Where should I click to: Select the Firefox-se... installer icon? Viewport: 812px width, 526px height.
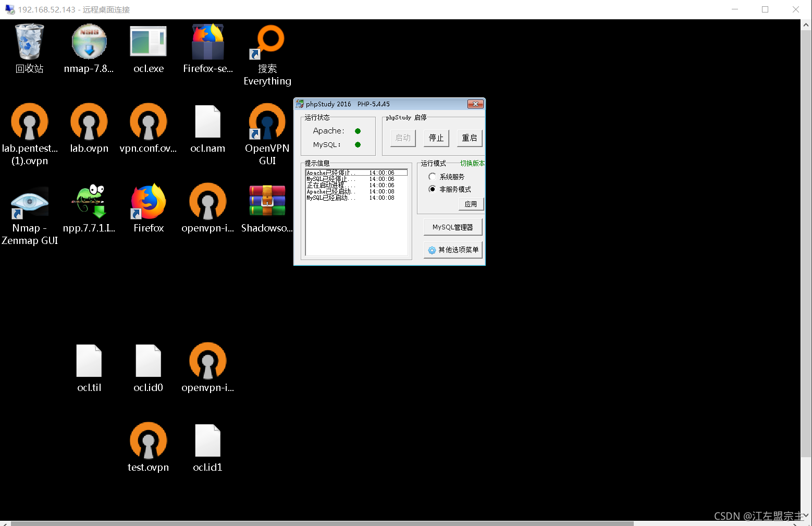point(208,48)
